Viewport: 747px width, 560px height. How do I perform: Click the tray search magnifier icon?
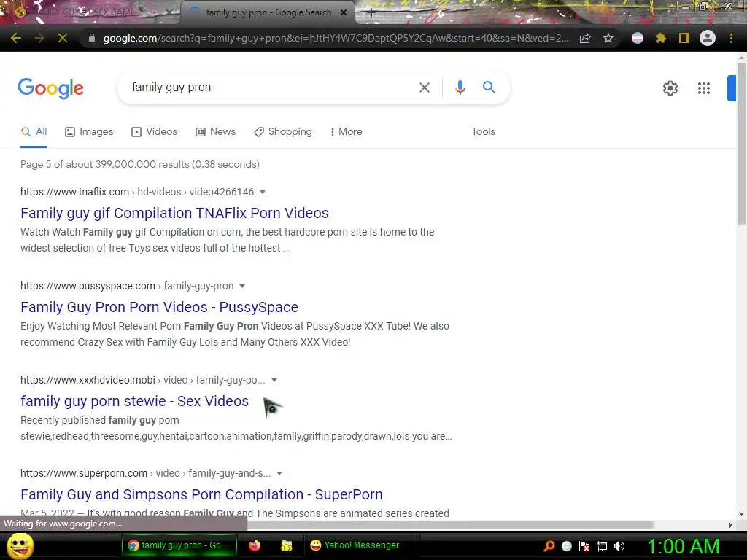(549, 546)
